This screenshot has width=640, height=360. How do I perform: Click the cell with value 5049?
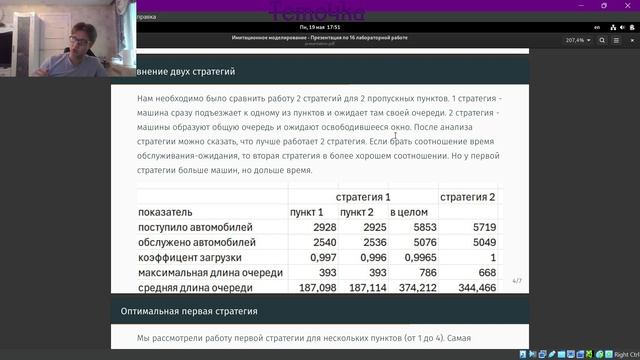pyautogui.click(x=484, y=242)
